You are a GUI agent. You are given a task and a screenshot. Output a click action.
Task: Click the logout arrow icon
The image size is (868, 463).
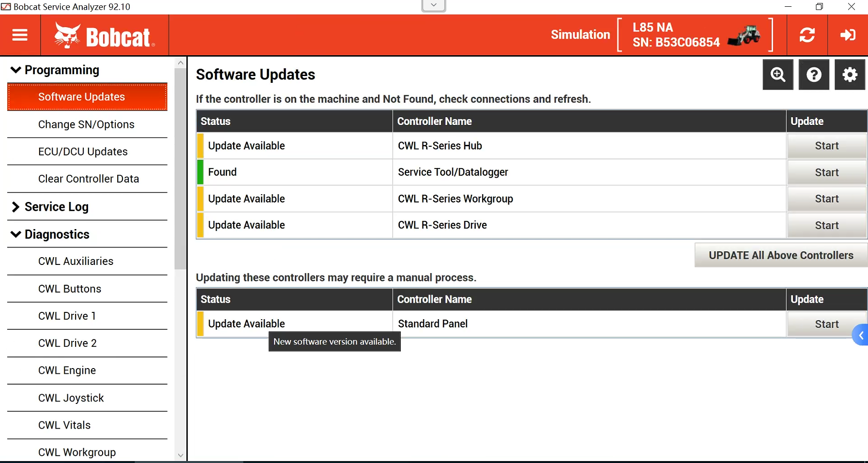[848, 35]
